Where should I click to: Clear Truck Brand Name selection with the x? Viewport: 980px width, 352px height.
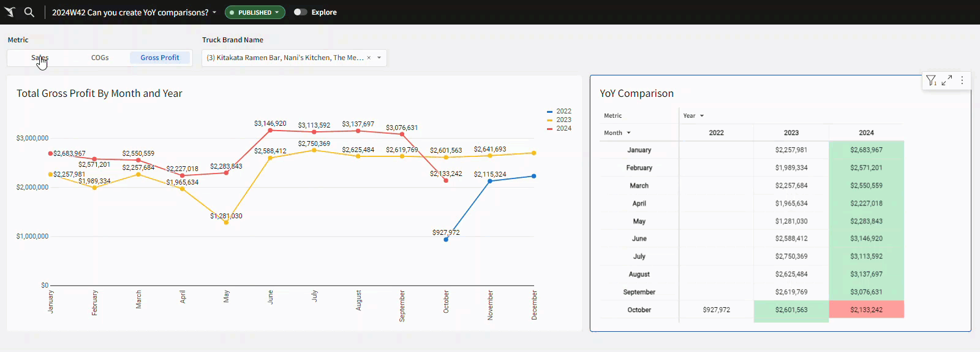(x=369, y=58)
